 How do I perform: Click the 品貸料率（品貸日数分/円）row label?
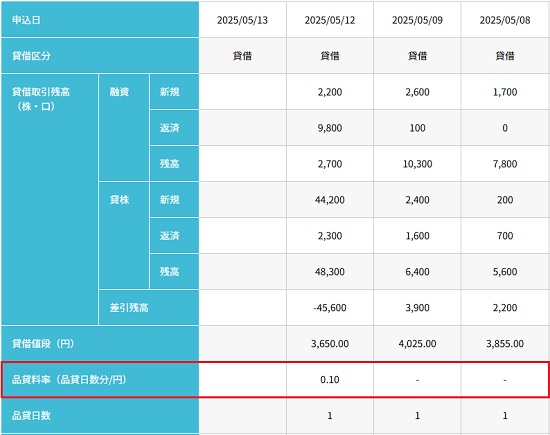tap(100, 380)
